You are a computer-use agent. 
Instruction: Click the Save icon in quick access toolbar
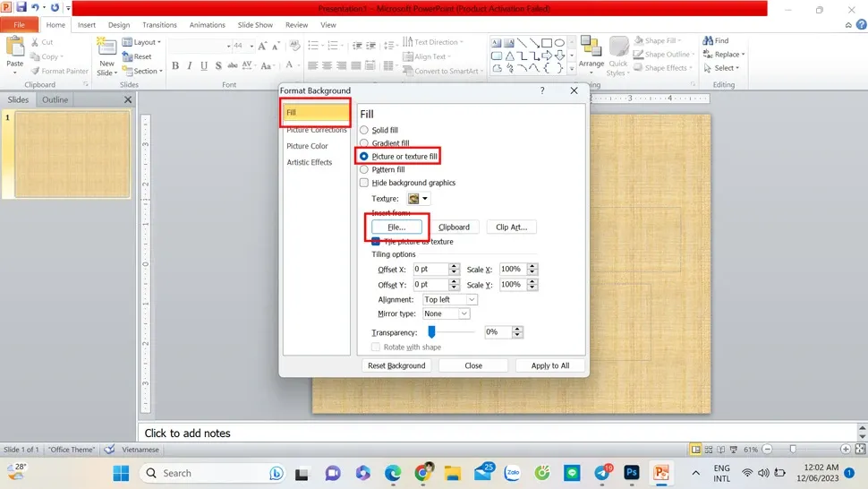point(21,7)
